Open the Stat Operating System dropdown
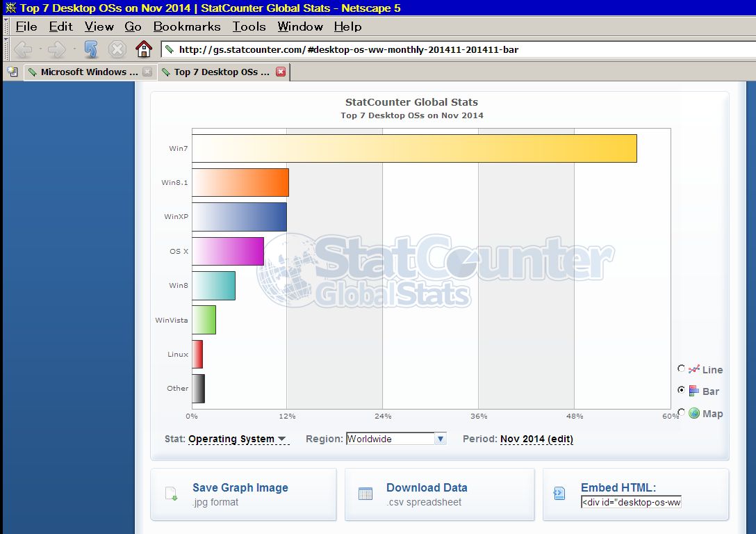 tap(238, 439)
